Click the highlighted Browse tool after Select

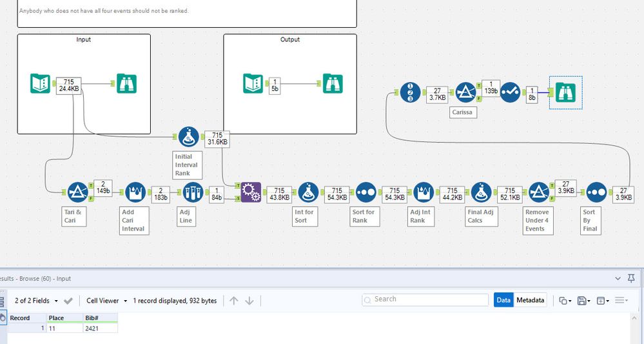click(x=565, y=92)
